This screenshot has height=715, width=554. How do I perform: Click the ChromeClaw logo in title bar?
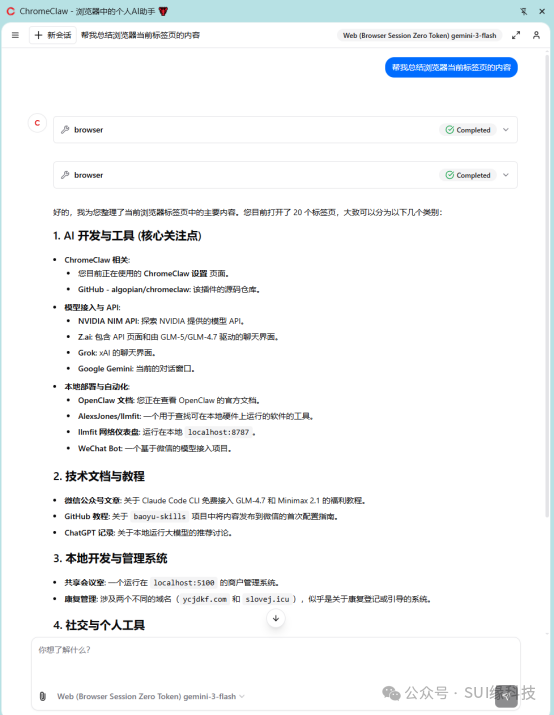[x=10, y=11]
